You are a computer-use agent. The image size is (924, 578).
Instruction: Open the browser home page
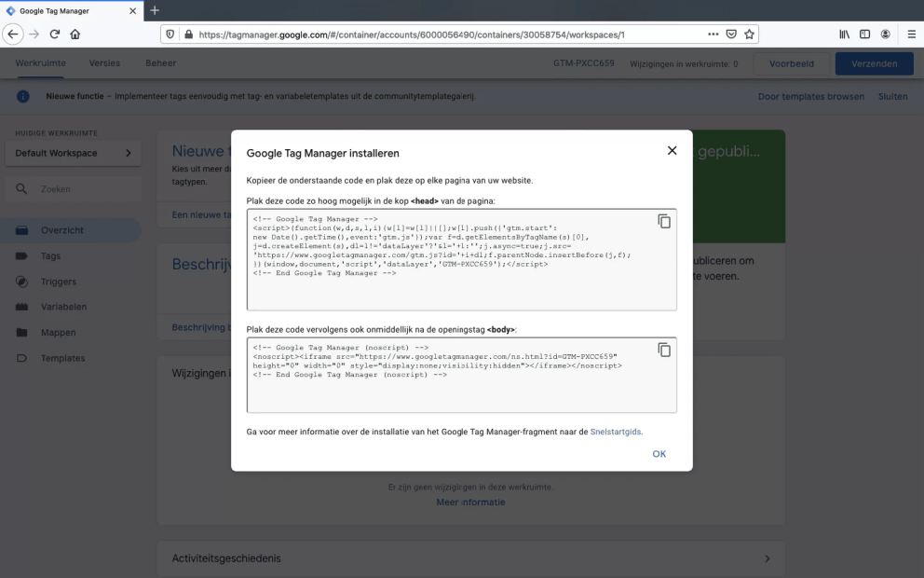tap(75, 34)
